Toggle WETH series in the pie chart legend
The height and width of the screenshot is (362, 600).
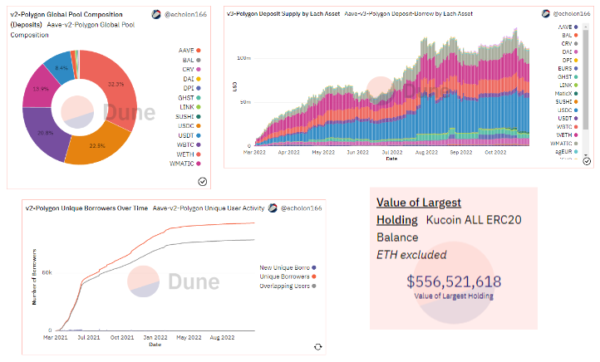pos(189,154)
